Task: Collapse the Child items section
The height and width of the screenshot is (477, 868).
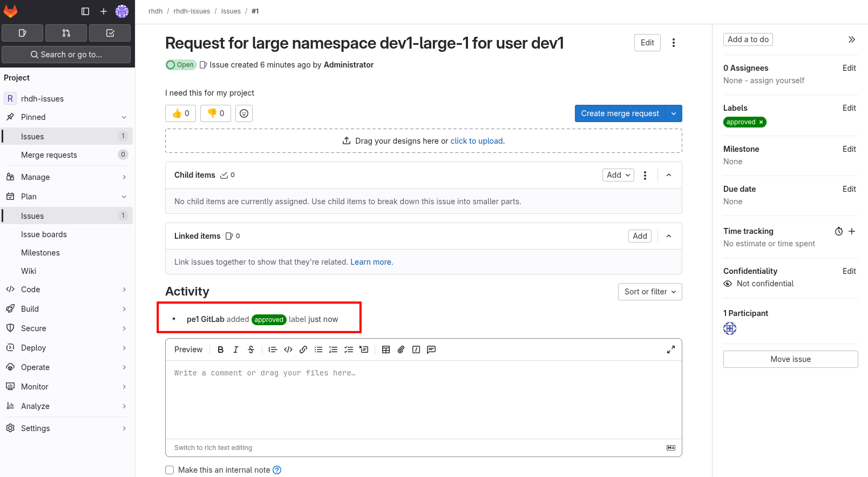Action: (x=669, y=175)
